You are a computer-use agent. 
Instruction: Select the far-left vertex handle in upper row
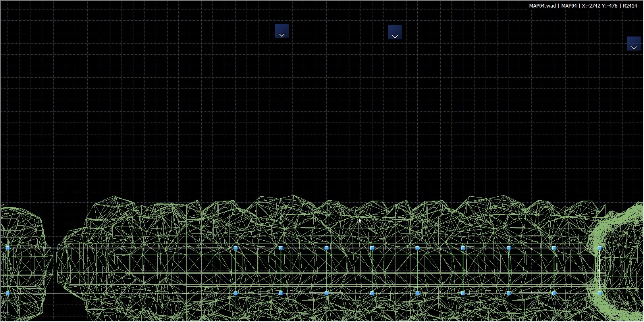point(8,248)
